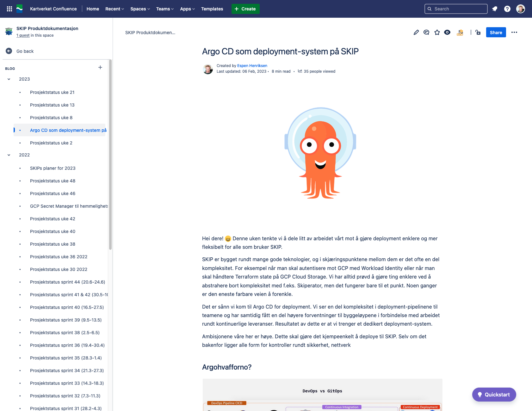Open the Quickstart panel
Viewport: 532px width, 411px height.
point(494,395)
